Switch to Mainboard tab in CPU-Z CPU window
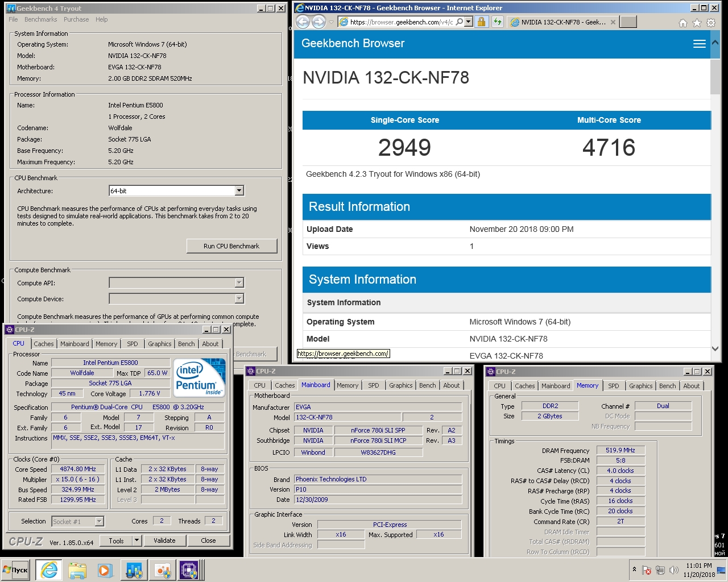728x582 pixels. click(x=75, y=344)
